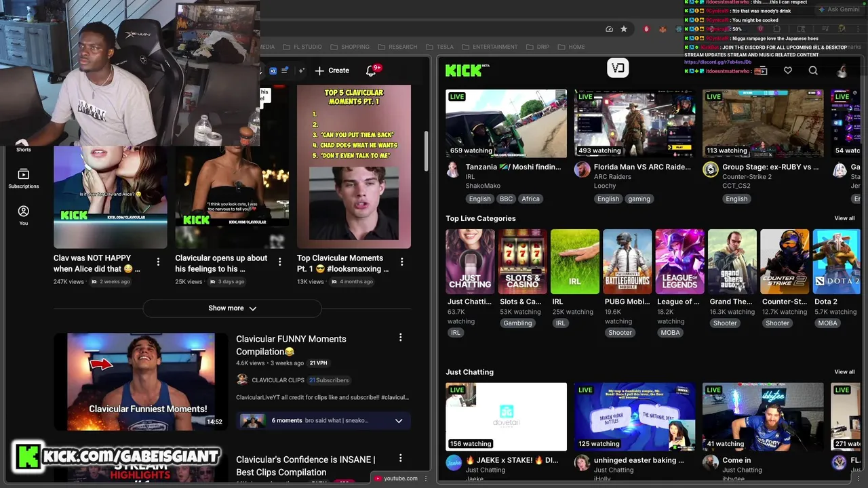Watch 'unhinged easter baking' stream

point(635,416)
